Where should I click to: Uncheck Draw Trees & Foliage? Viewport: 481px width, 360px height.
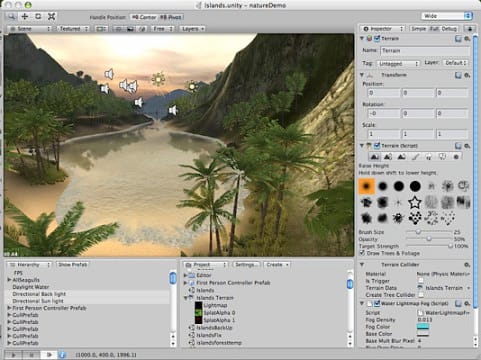point(362,253)
